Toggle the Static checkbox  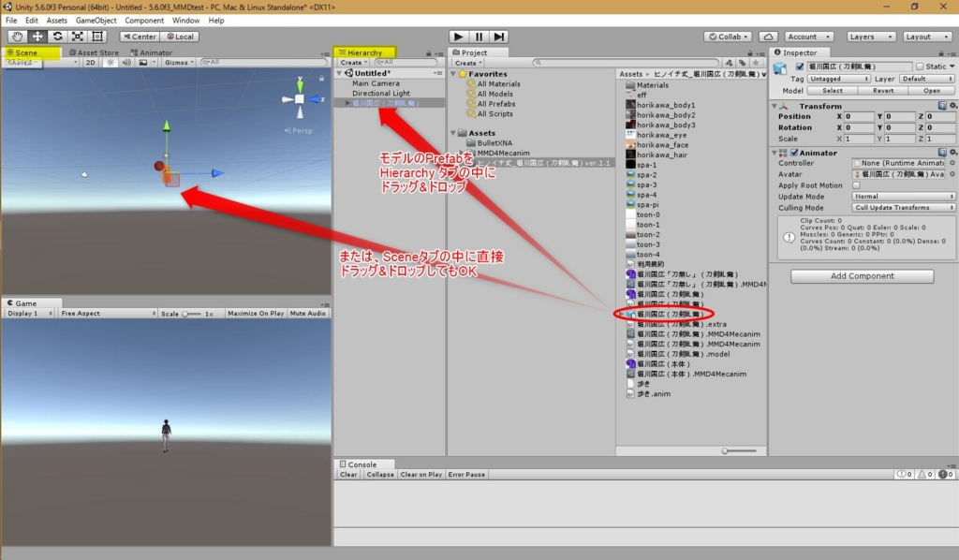click(920, 66)
